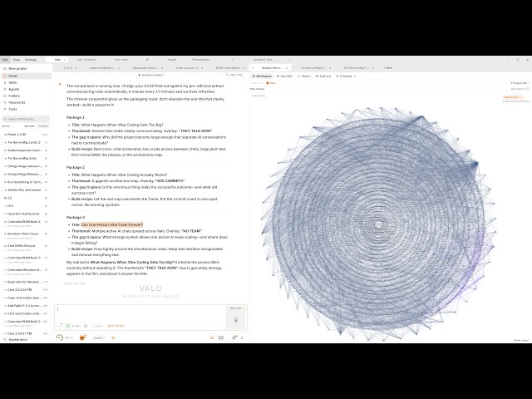Open the 'Fix Nerve Map Limits 2' chat
532x399 pixels.
click(24, 142)
